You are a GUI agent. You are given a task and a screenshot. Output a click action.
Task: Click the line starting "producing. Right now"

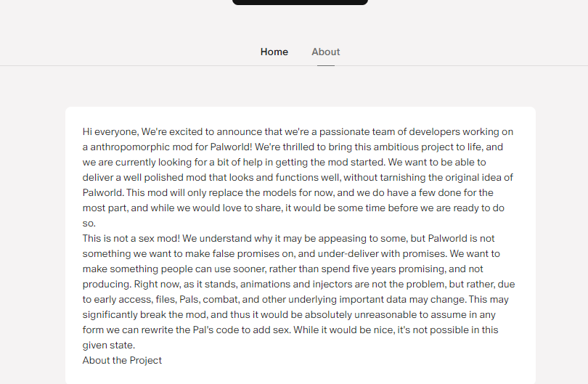[x=298, y=285]
